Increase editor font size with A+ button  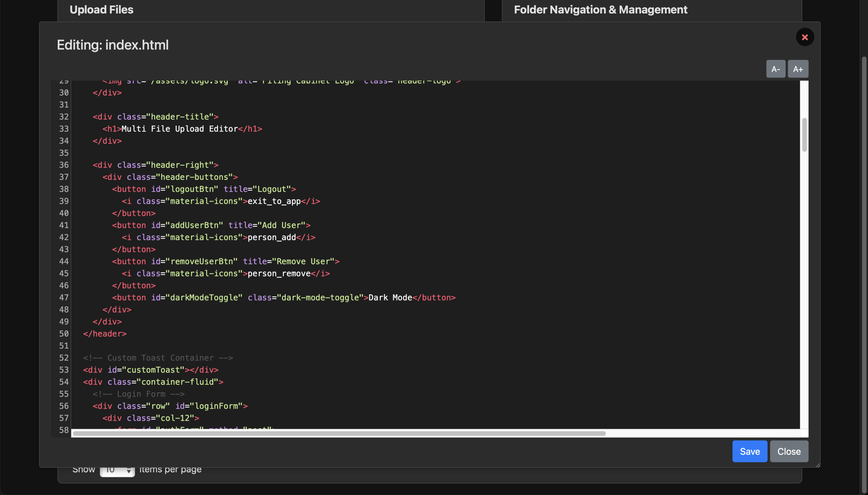pyautogui.click(x=798, y=69)
